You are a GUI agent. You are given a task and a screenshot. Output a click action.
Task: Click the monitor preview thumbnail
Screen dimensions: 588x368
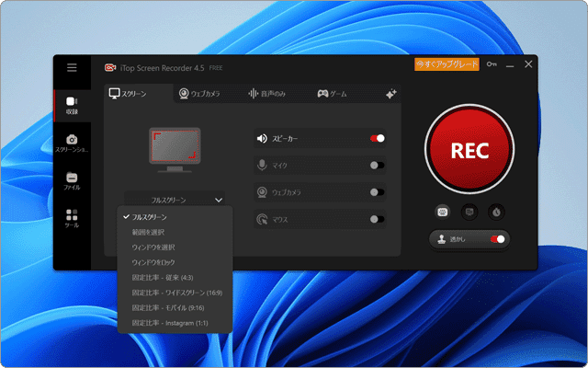click(175, 150)
